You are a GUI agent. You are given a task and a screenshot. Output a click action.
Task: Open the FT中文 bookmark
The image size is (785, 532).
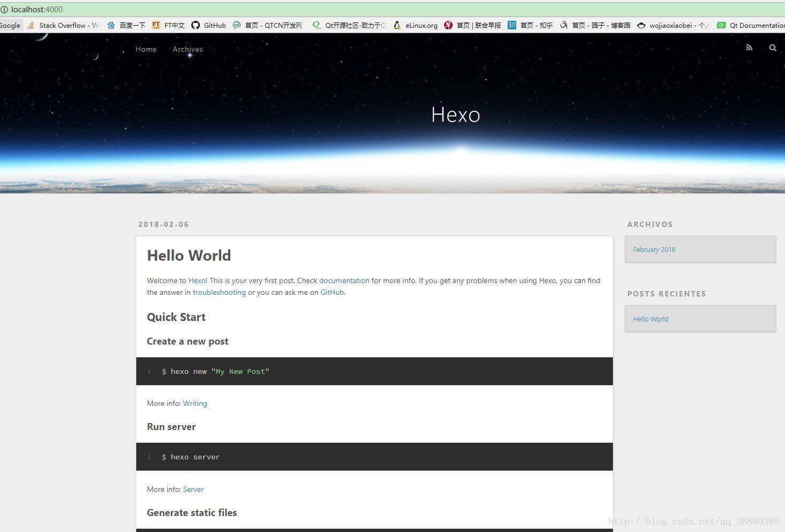coord(168,25)
